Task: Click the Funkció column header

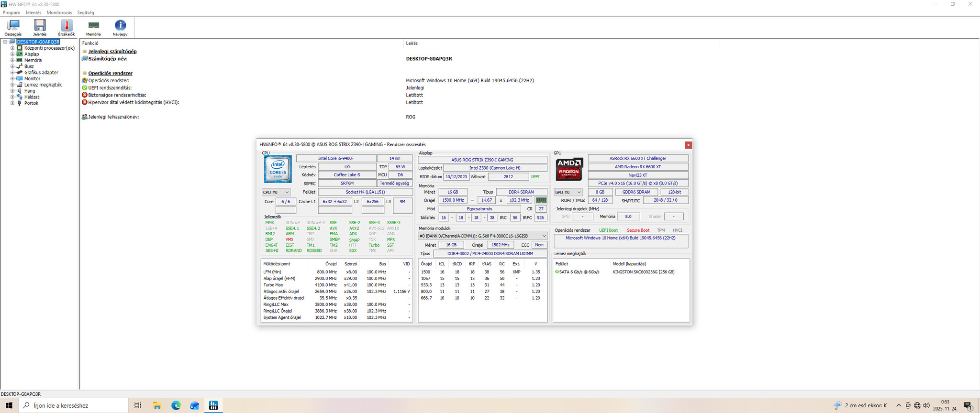Action: pos(90,43)
